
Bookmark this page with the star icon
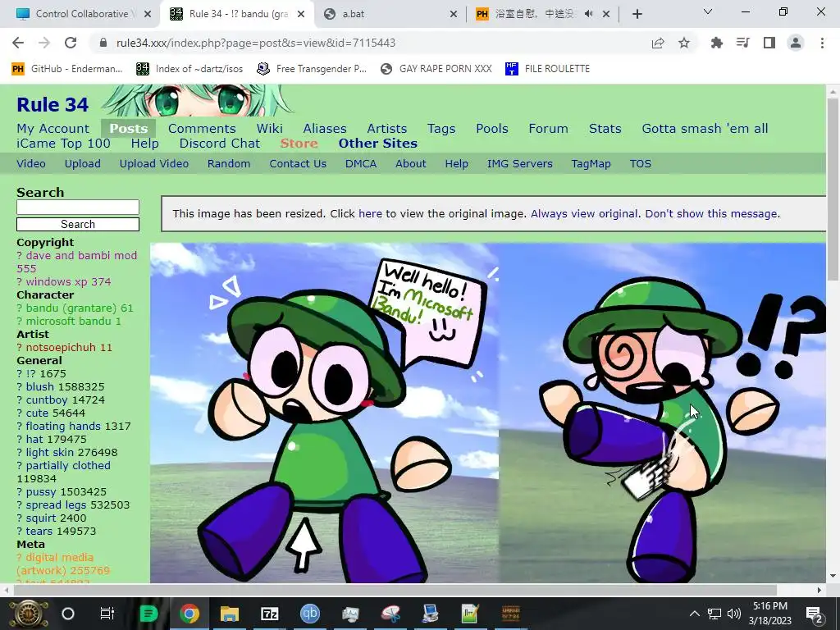point(684,43)
